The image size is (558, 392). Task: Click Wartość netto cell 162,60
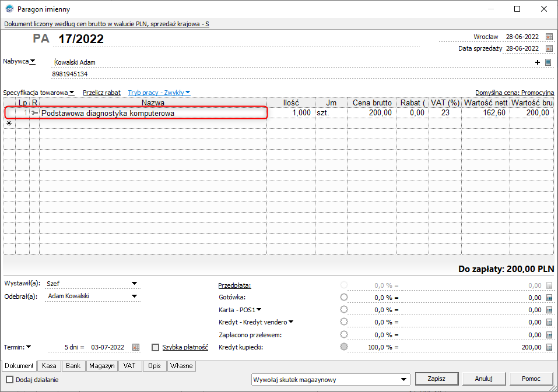486,113
